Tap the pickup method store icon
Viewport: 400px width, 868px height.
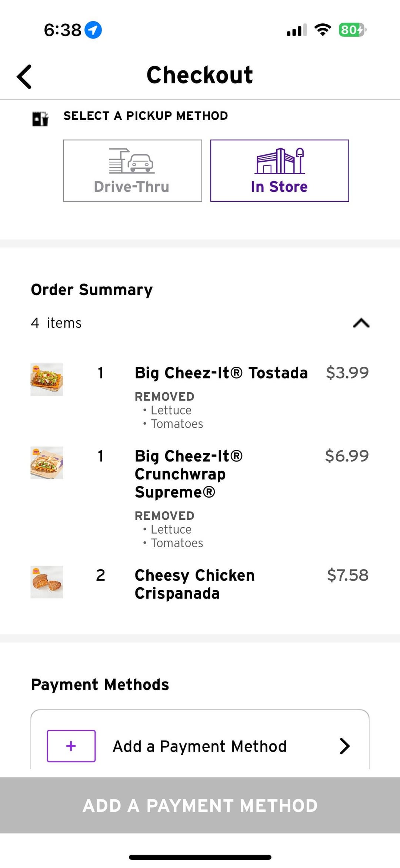pos(40,119)
